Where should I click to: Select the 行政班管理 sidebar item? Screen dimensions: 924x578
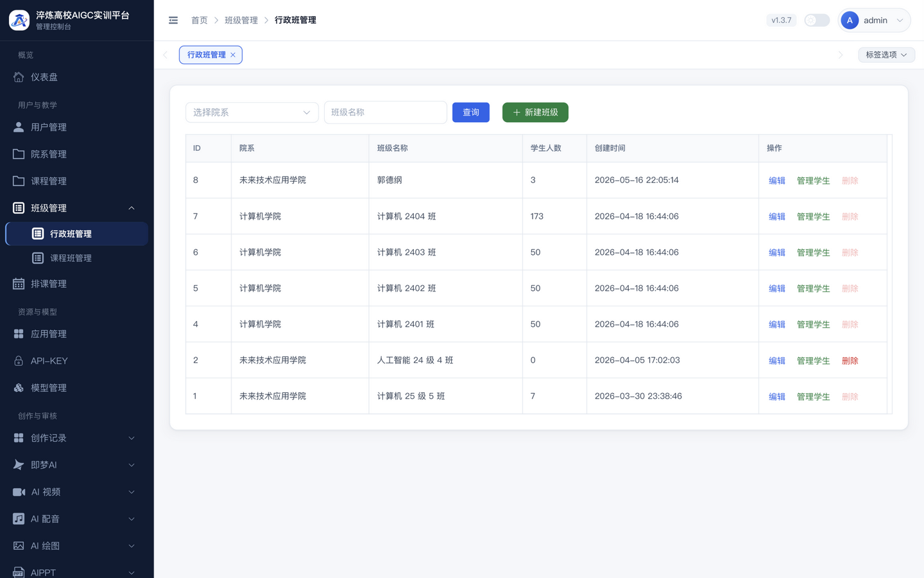[76, 234]
